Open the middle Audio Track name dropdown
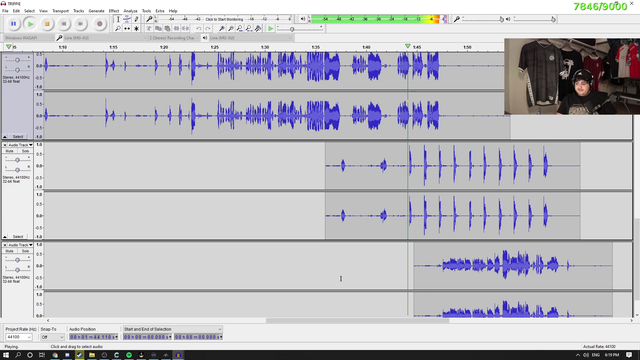 (20, 145)
